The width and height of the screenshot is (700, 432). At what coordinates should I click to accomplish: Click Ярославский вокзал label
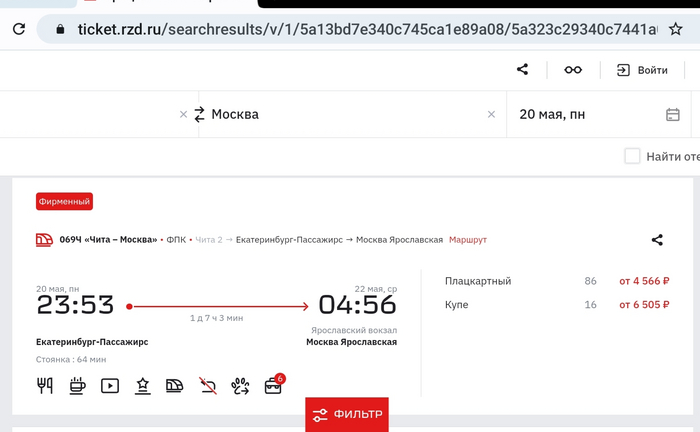(x=354, y=330)
